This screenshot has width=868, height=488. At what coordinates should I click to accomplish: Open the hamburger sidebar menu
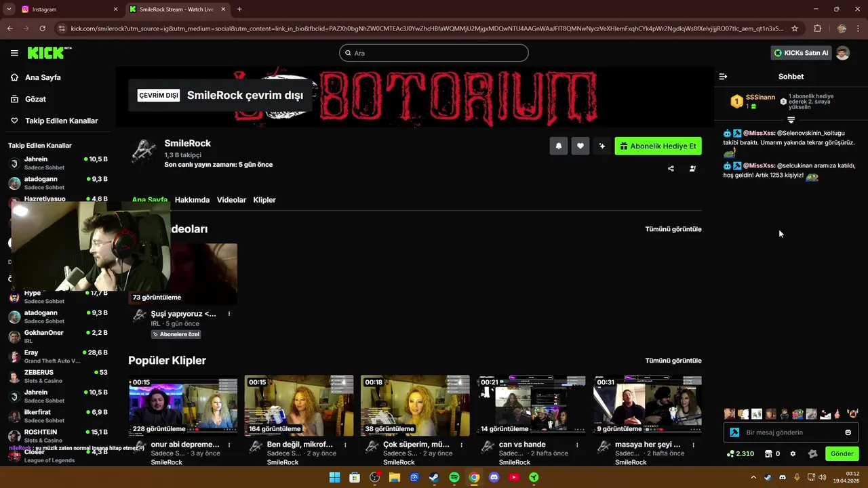point(14,53)
